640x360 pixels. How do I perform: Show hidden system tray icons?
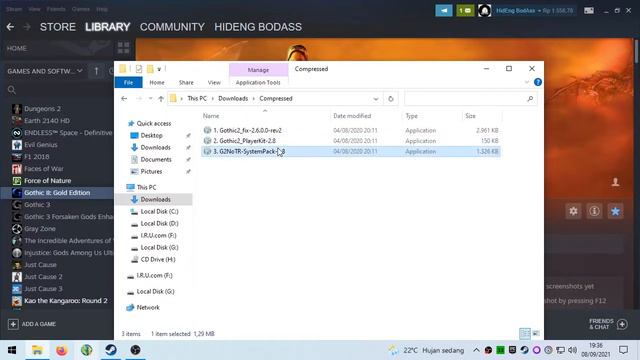pos(476,350)
